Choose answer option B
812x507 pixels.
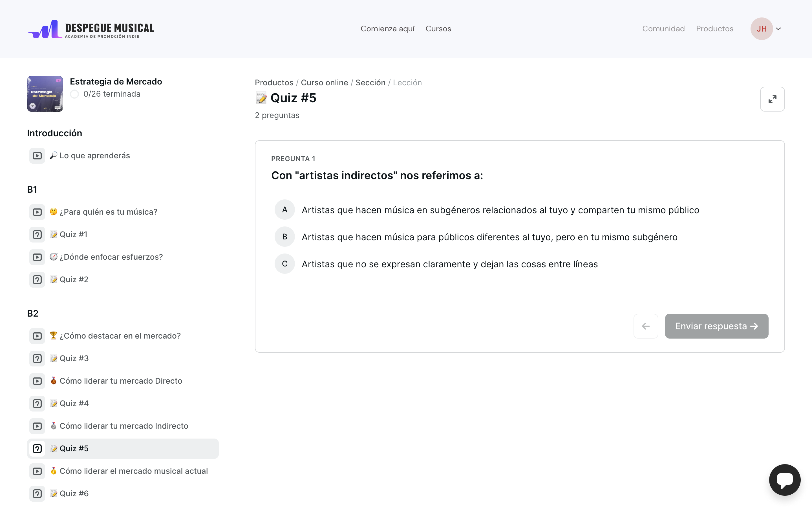coord(284,237)
